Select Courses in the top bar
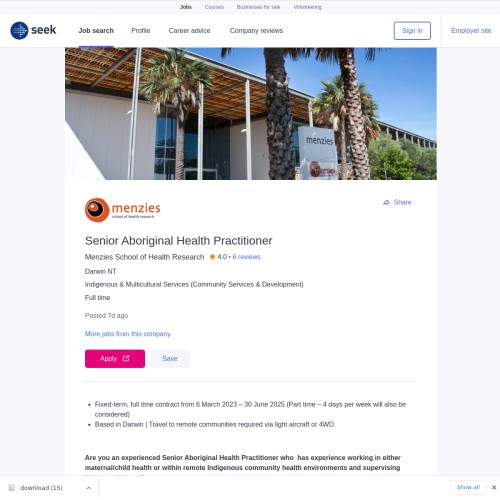Viewport: 500px width, 500px height. coord(214,7)
